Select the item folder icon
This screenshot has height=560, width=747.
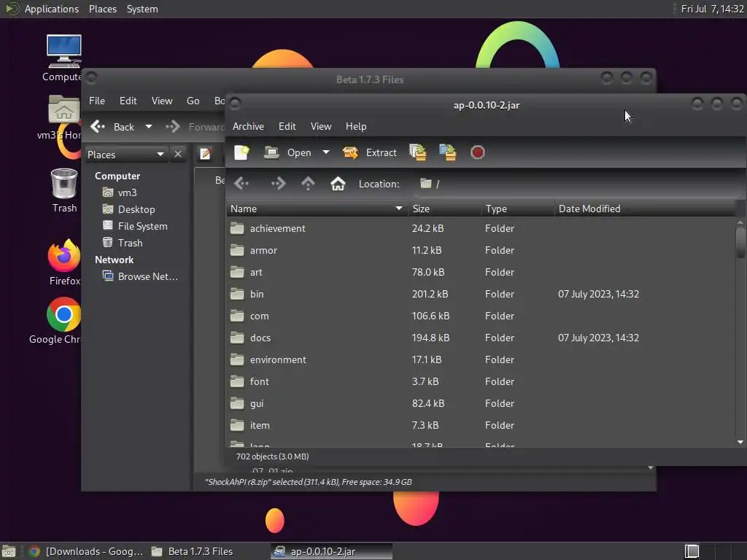pos(237,425)
